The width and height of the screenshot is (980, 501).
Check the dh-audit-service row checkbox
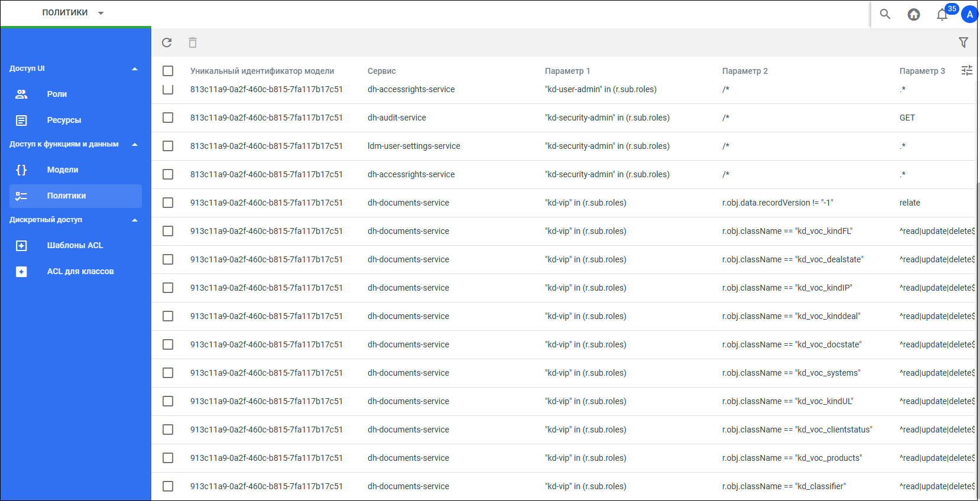168,118
